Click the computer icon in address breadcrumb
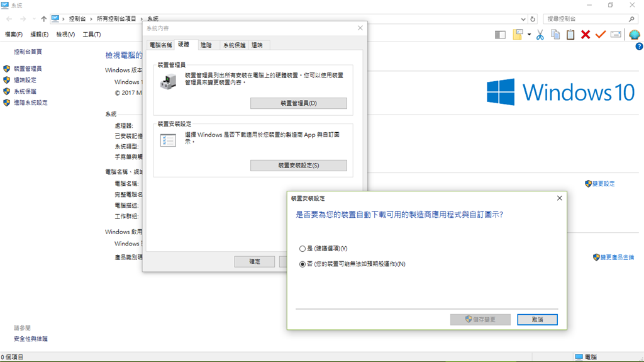Image resolution: width=644 pixels, height=362 pixels. click(55, 18)
